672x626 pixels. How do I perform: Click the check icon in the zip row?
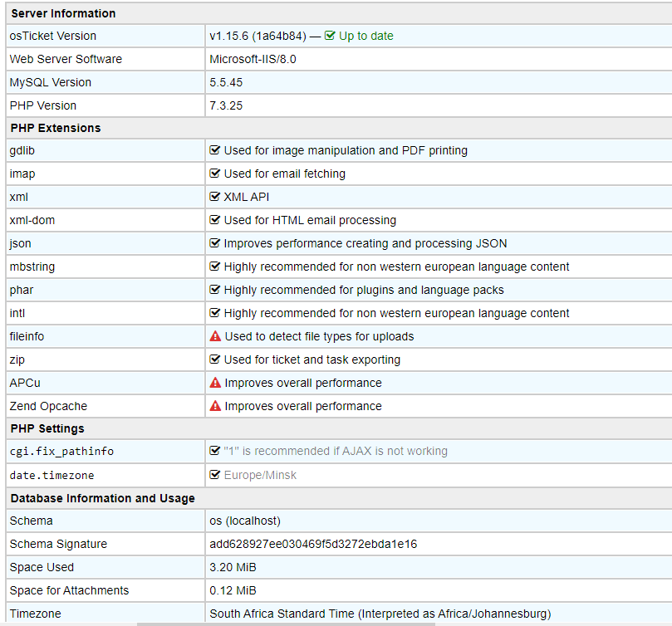[x=215, y=359]
